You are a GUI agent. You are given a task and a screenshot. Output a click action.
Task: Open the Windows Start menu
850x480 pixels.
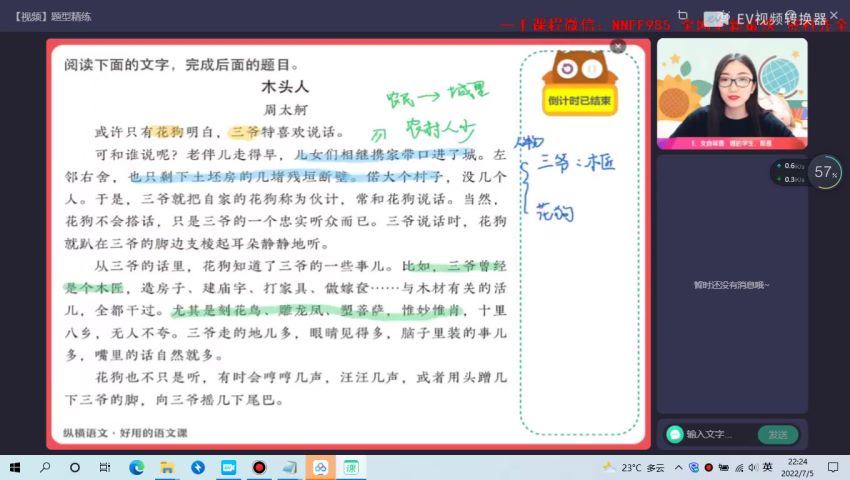(x=15, y=468)
